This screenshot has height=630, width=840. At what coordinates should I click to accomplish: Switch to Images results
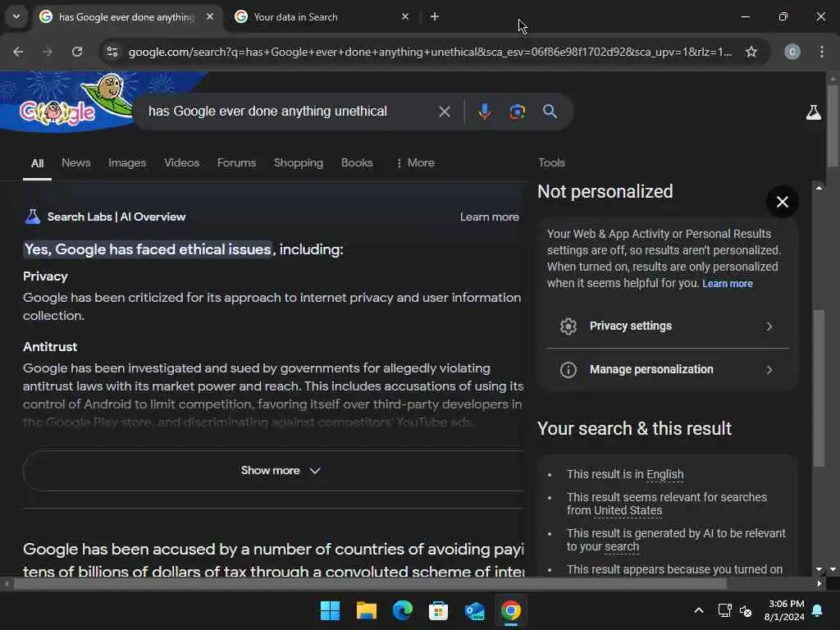coord(127,163)
